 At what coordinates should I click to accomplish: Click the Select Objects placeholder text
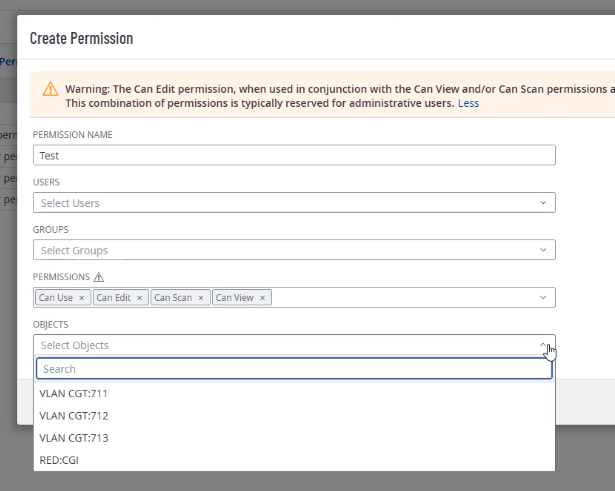coord(75,345)
